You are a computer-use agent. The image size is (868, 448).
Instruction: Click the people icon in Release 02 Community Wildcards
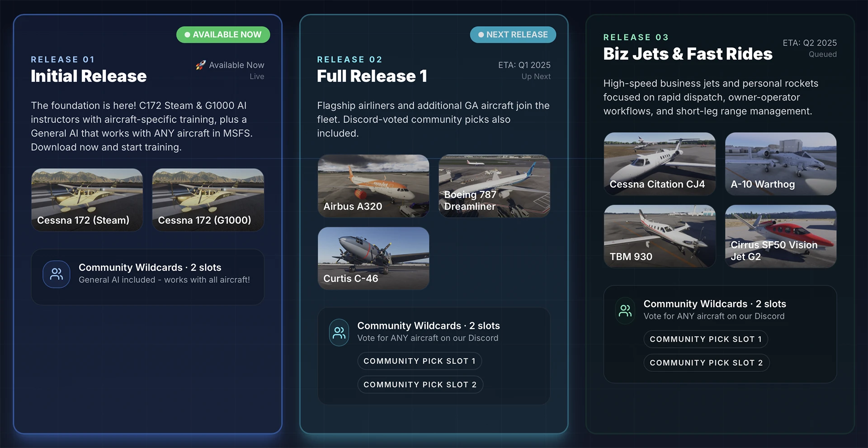(x=339, y=333)
